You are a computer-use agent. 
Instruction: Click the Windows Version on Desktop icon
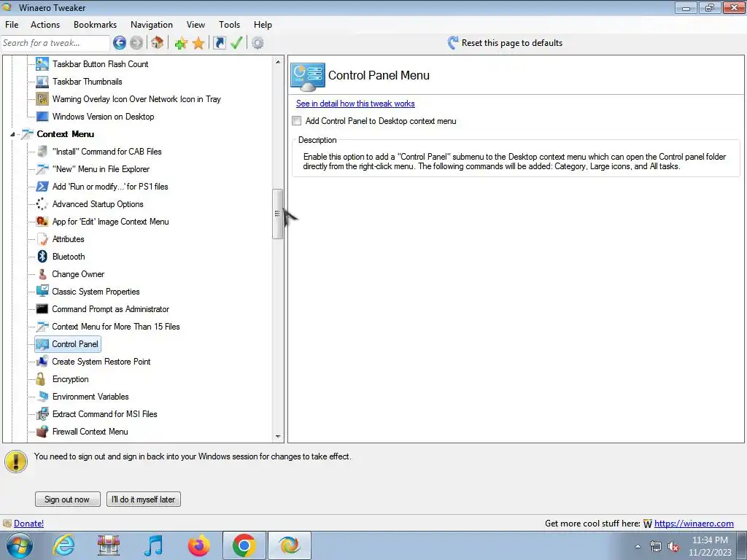click(42, 117)
